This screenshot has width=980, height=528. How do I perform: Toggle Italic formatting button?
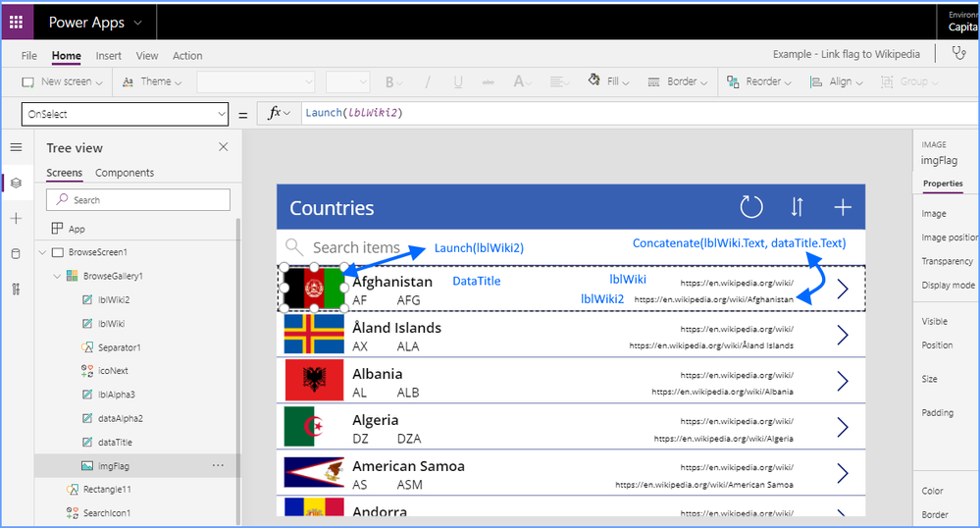point(428,82)
